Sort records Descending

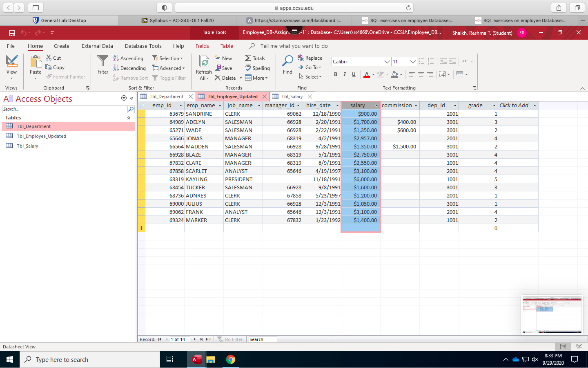(130, 68)
